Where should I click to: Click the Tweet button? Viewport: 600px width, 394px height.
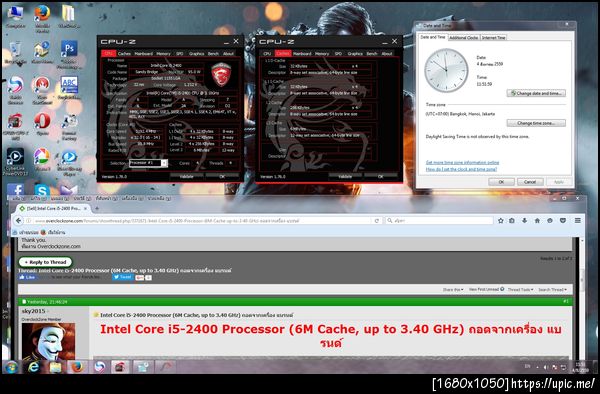[x=123, y=277]
